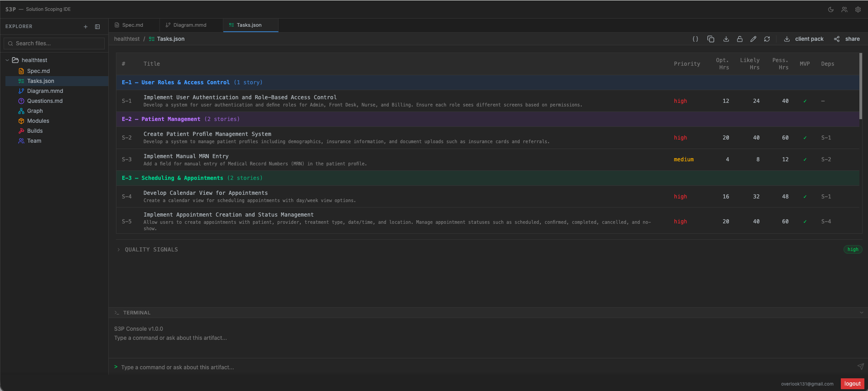Collapse terminal with chevron icon

[861, 313]
